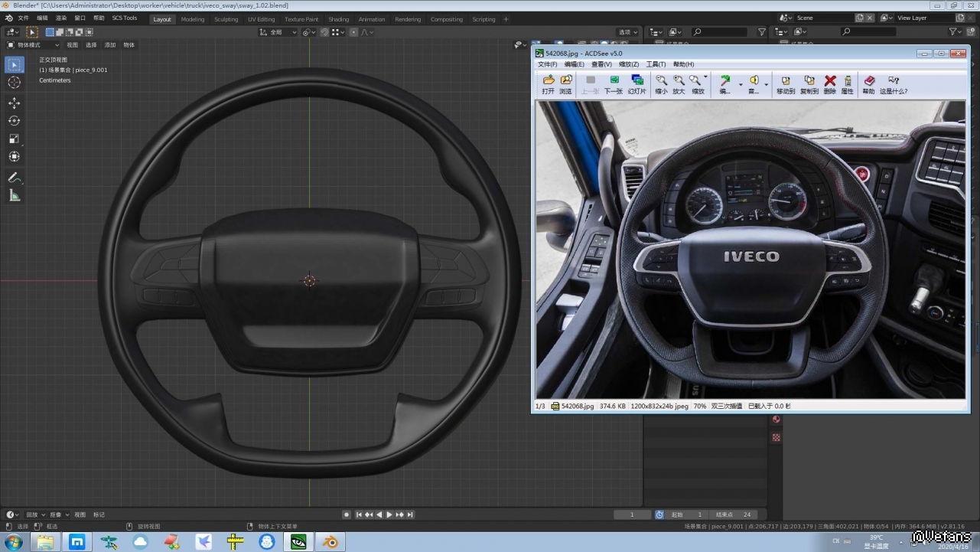Viewport: 980px width, 552px height.
Task: Switch to the UV Editing workspace tab
Action: click(261, 19)
